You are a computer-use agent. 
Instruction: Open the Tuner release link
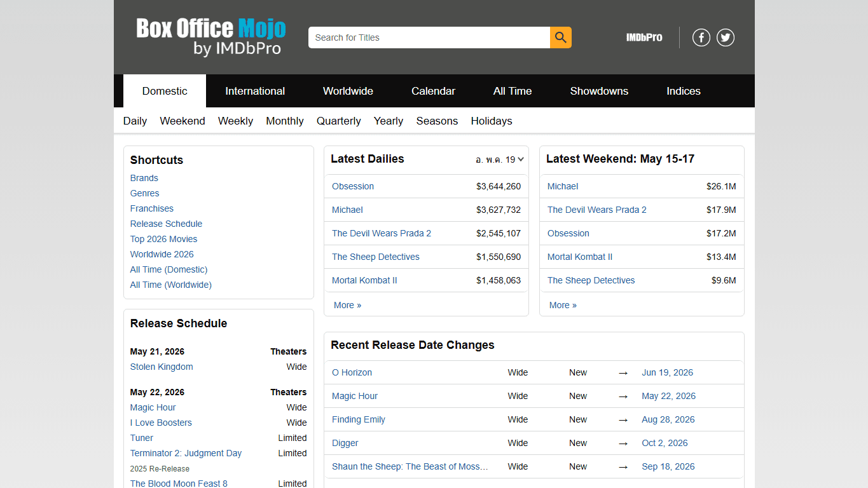tap(142, 438)
